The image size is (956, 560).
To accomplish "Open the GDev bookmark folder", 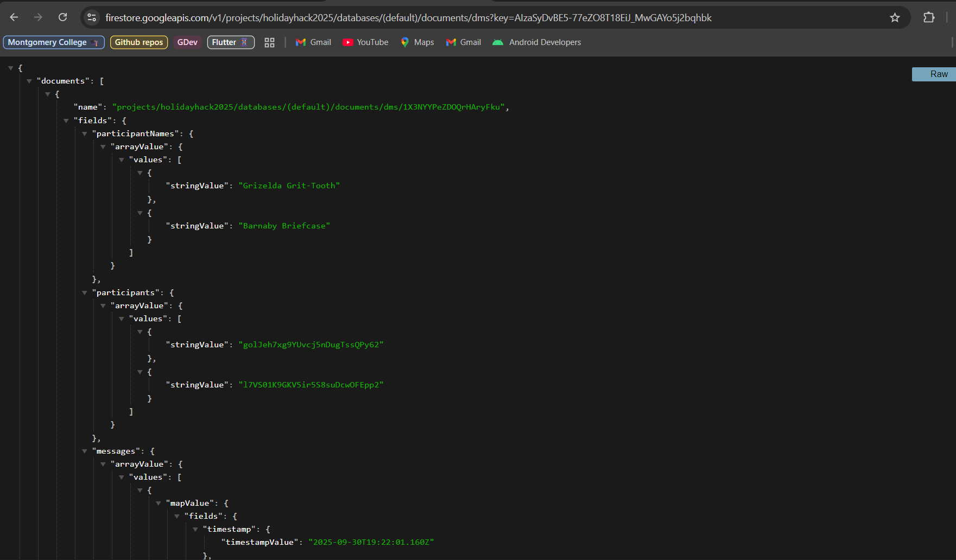I will coord(187,42).
